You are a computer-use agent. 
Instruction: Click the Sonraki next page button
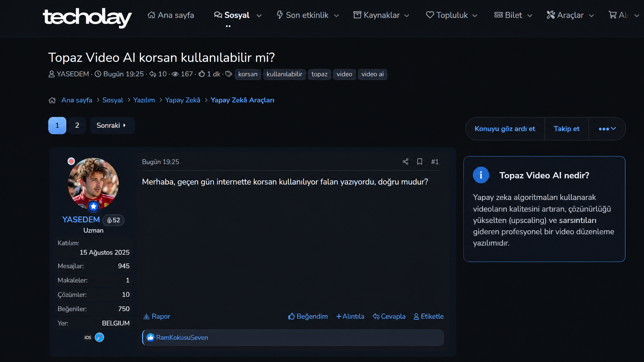pos(112,125)
